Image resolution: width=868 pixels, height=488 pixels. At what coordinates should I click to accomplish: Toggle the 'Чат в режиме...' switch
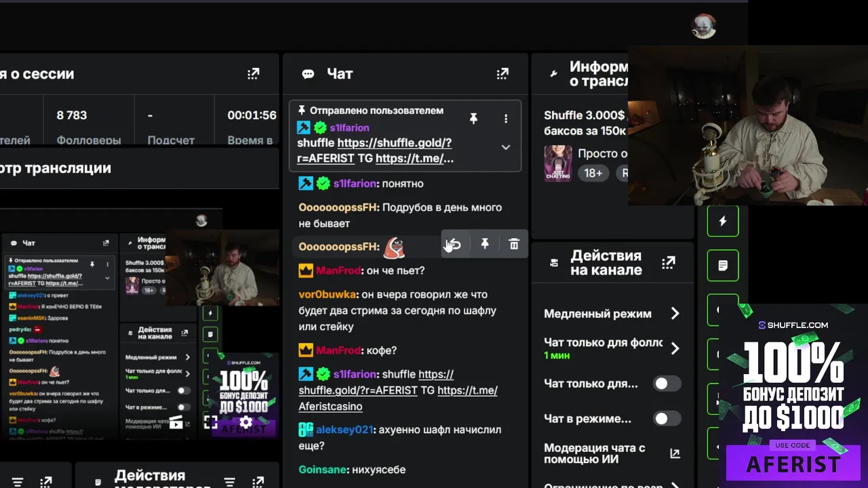(x=667, y=419)
